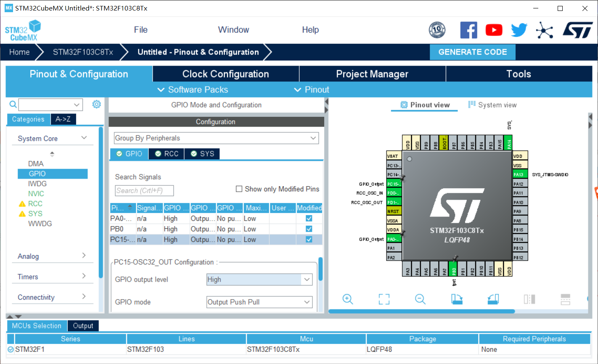Click the STM32CubeMX logo
Screen dimensions: 598x364
pyautogui.click(x=23, y=30)
